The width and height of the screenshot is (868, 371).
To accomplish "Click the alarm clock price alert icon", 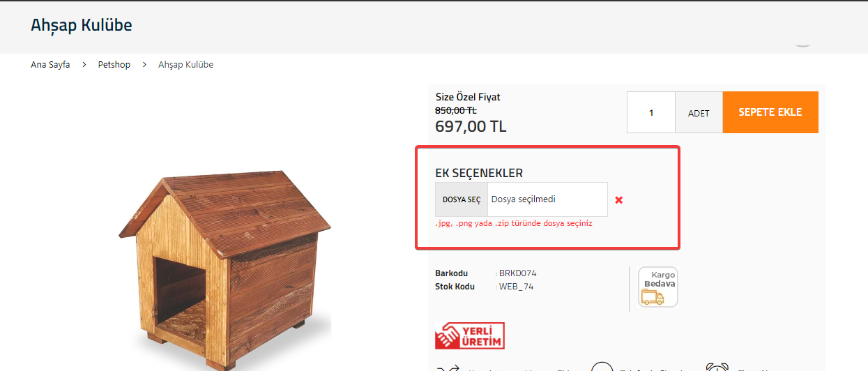I will pyautogui.click(x=717, y=367).
